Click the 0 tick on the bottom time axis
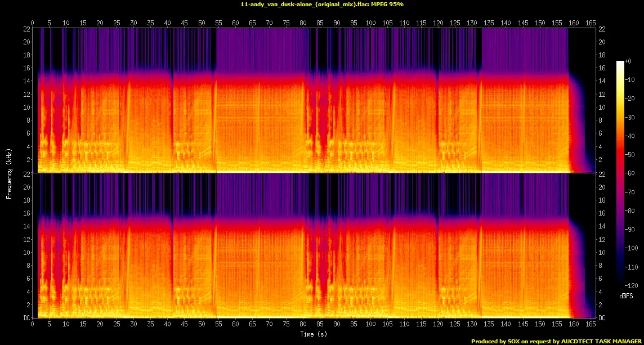 (33, 325)
